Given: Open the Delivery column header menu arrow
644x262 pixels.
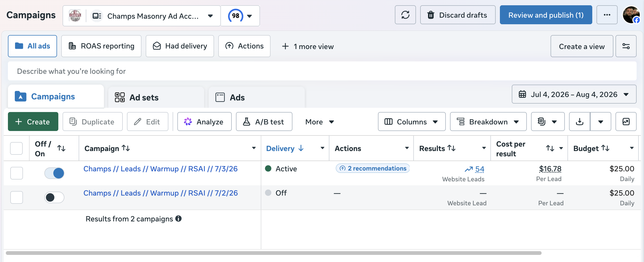Looking at the screenshot, I should [x=323, y=148].
